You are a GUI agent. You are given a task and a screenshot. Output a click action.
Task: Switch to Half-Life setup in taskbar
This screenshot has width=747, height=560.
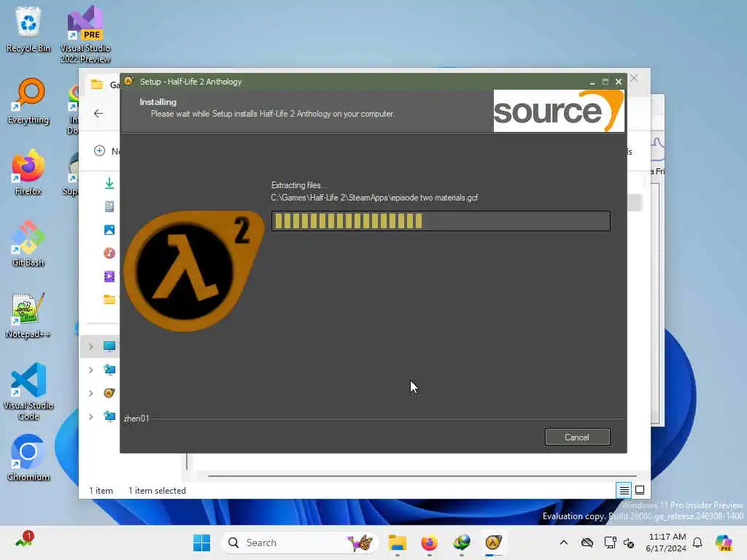pyautogui.click(x=493, y=542)
